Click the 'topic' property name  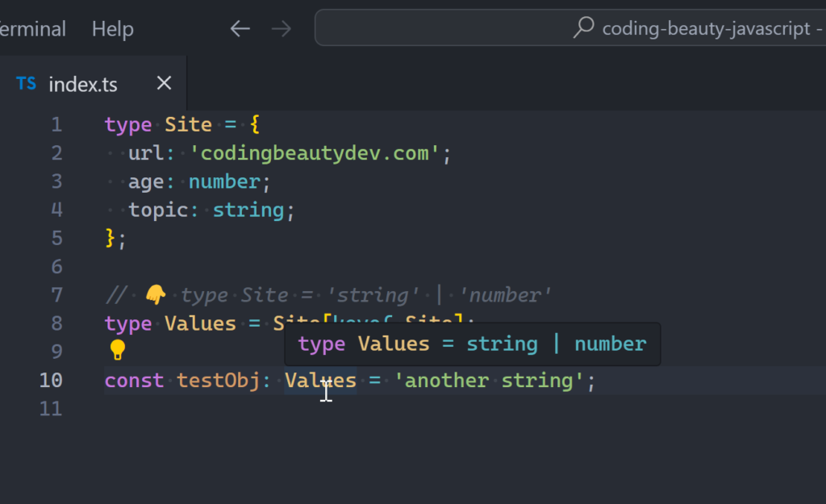[x=159, y=210]
